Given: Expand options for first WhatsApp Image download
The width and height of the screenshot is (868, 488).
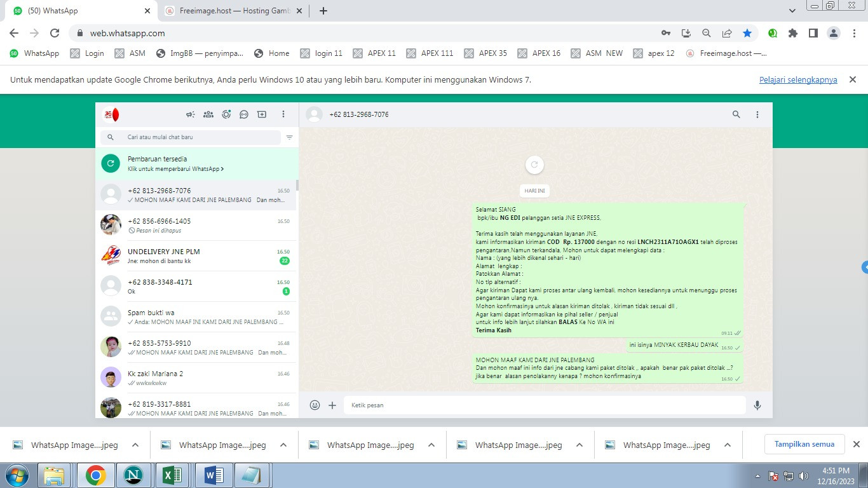Looking at the screenshot, I should [135, 445].
